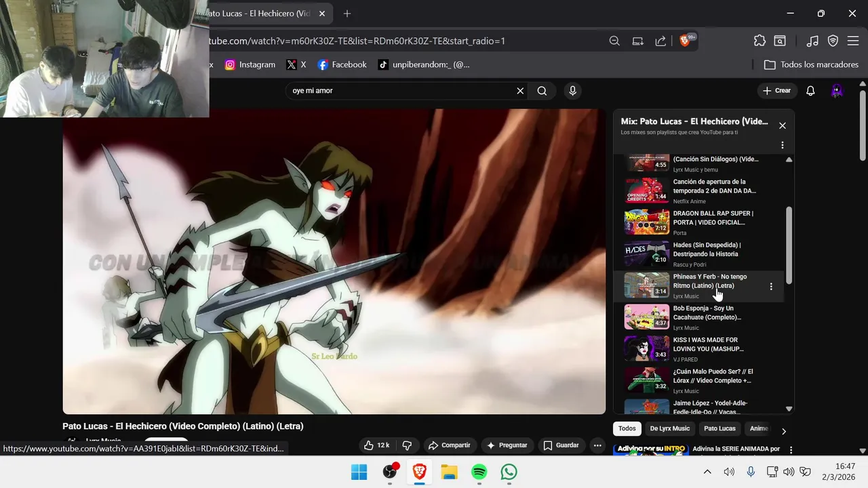The width and height of the screenshot is (868, 488).
Task: Click the playlist scrollbar thumb
Action: point(789,245)
